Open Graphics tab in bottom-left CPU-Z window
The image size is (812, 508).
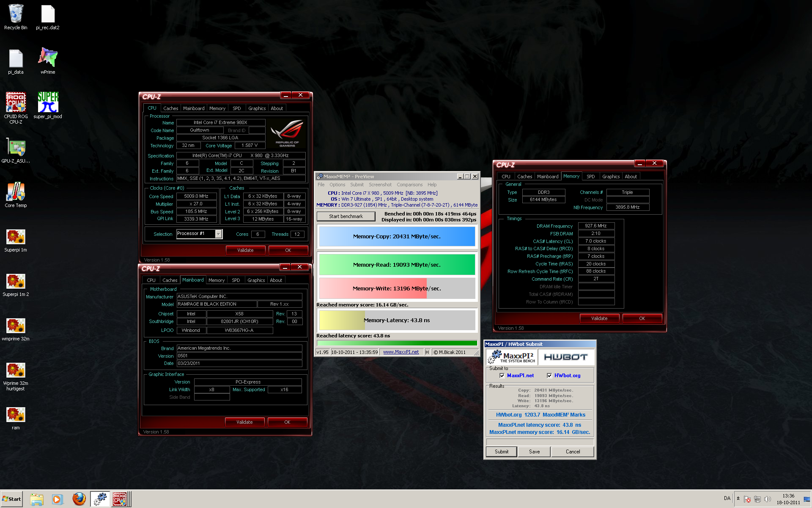[x=256, y=280]
